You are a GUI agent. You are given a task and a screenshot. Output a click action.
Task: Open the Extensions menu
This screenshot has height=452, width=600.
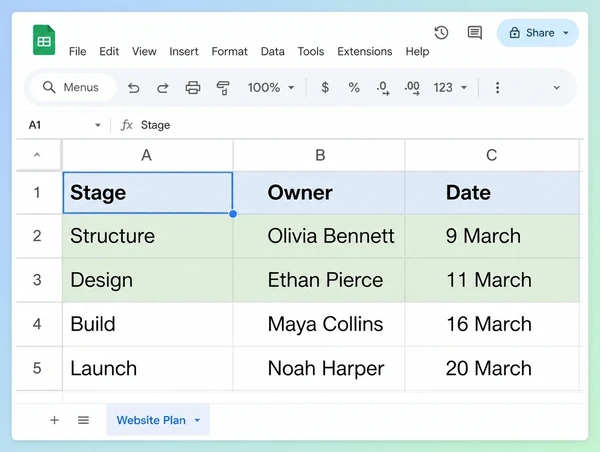tap(365, 51)
